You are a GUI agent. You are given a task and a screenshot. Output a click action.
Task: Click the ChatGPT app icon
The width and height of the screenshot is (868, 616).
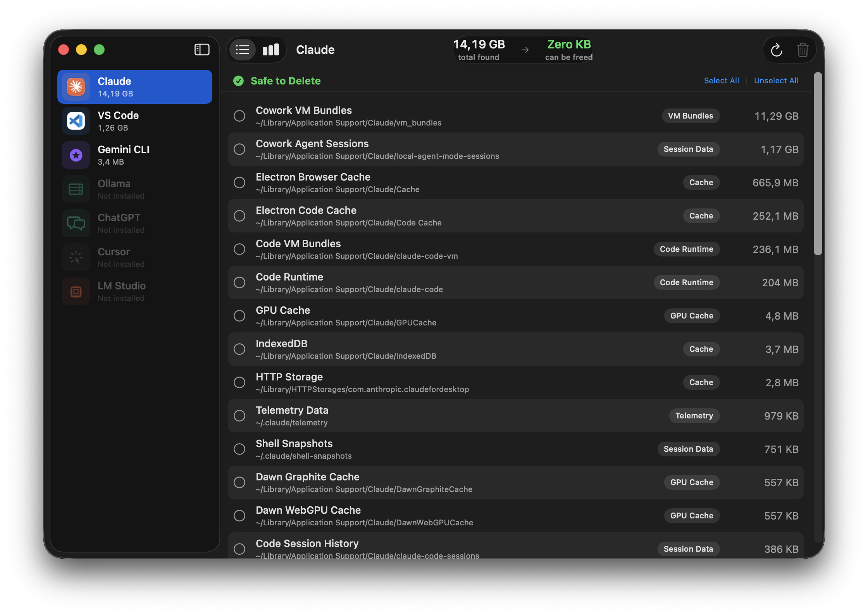pos(76,223)
